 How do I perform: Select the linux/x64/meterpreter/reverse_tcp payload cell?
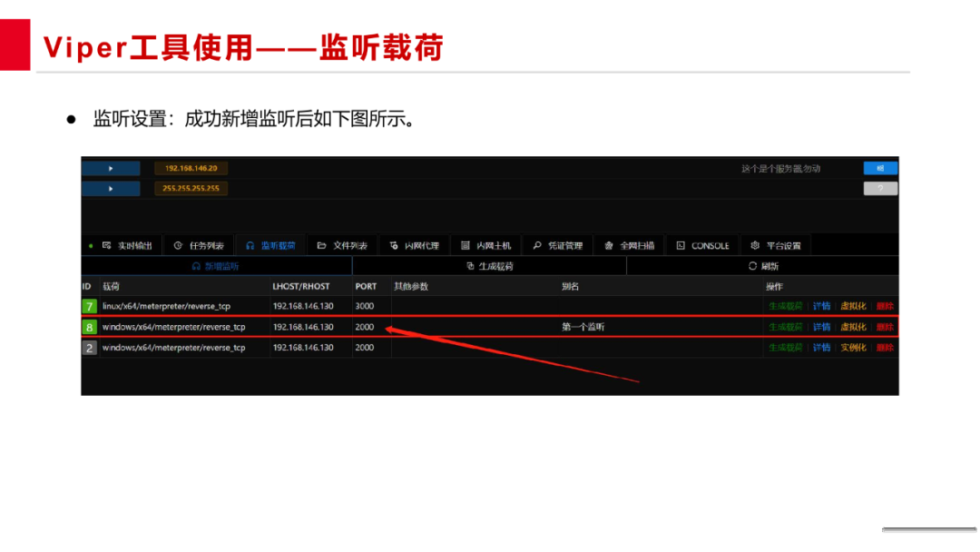pyautogui.click(x=167, y=306)
